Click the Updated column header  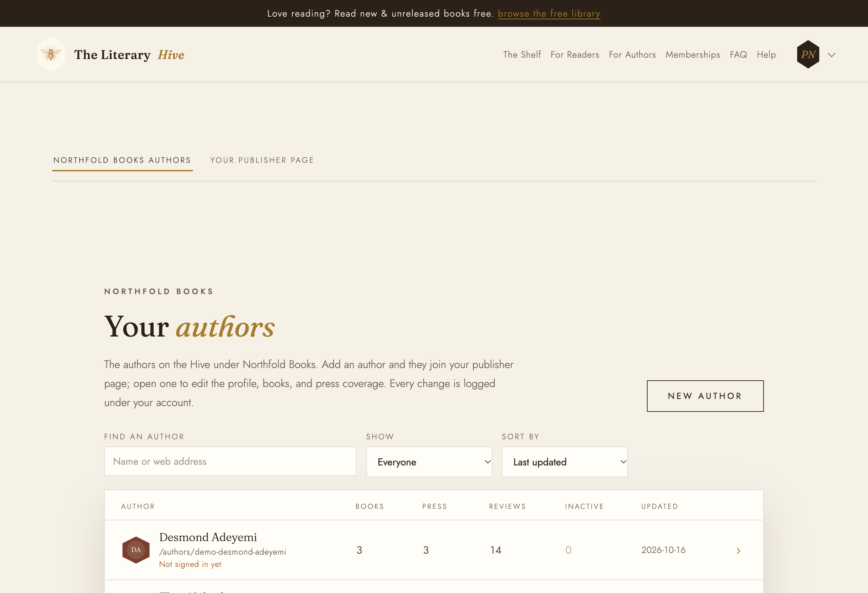click(659, 506)
